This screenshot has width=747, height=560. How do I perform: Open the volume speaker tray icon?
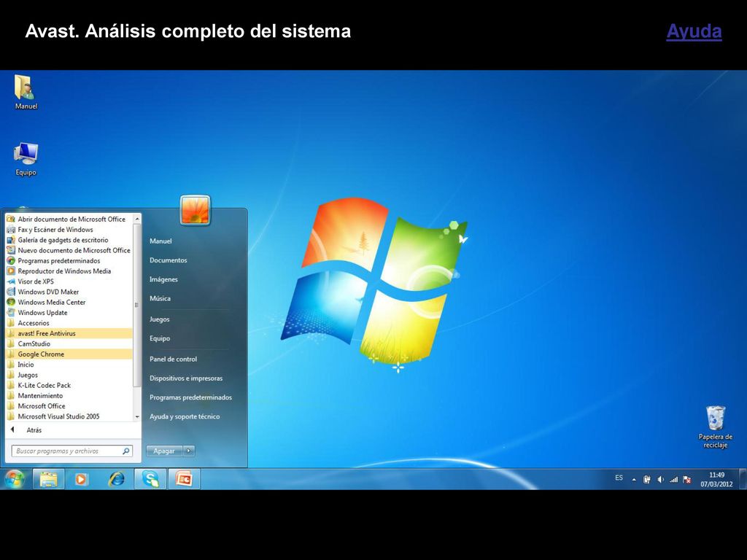click(660, 480)
